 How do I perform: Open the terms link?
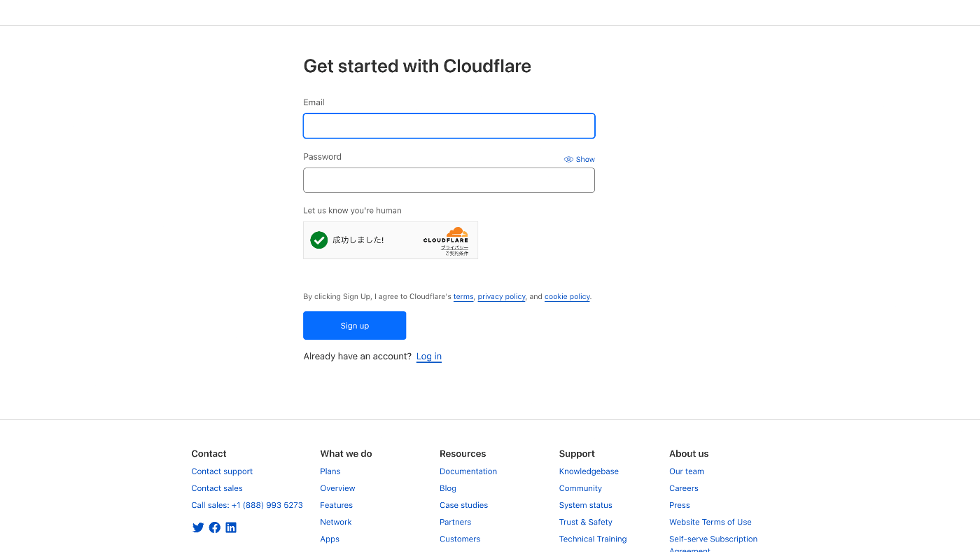(463, 297)
